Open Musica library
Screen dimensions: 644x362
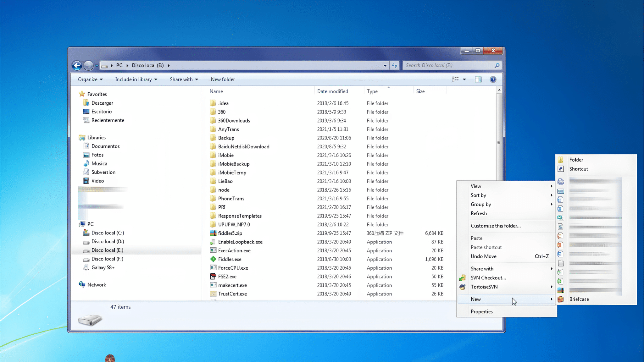tap(99, 163)
